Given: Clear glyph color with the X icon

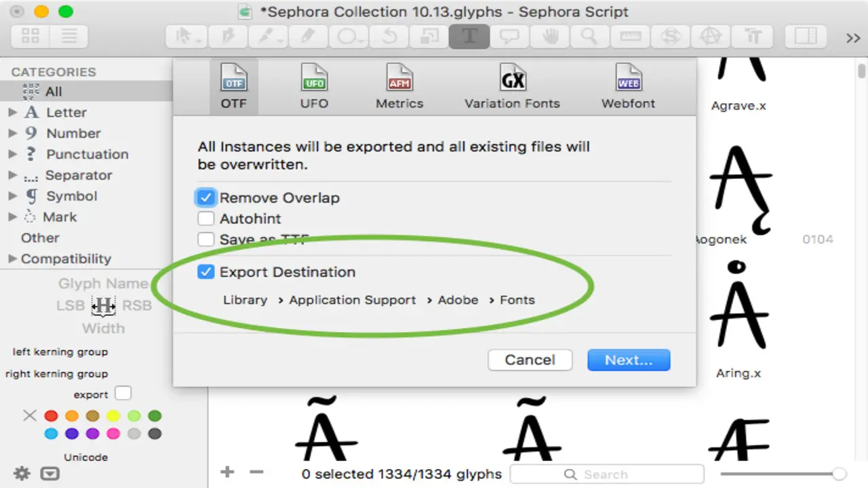Looking at the screenshot, I should click(30, 415).
